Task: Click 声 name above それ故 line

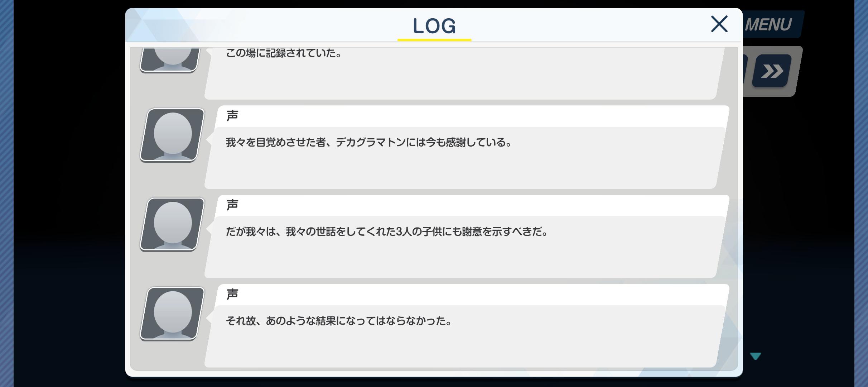Action: pyautogui.click(x=232, y=294)
